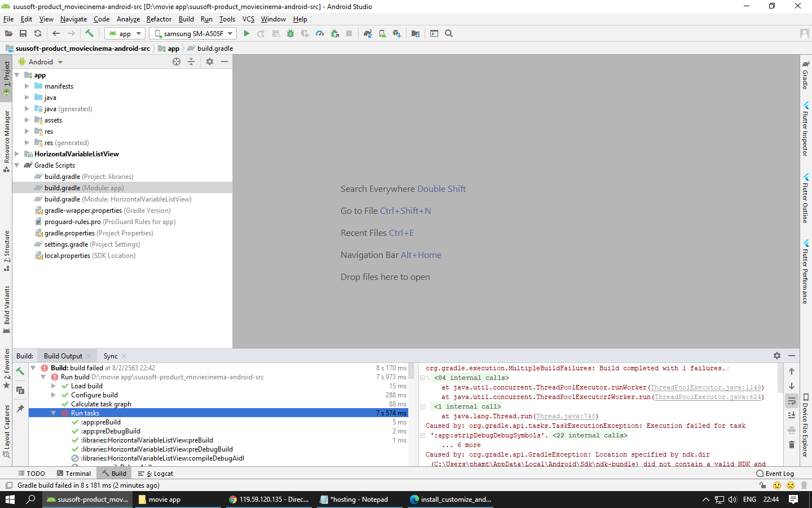Clear build console with trash icon
This screenshot has width=812, height=508.
click(792, 445)
